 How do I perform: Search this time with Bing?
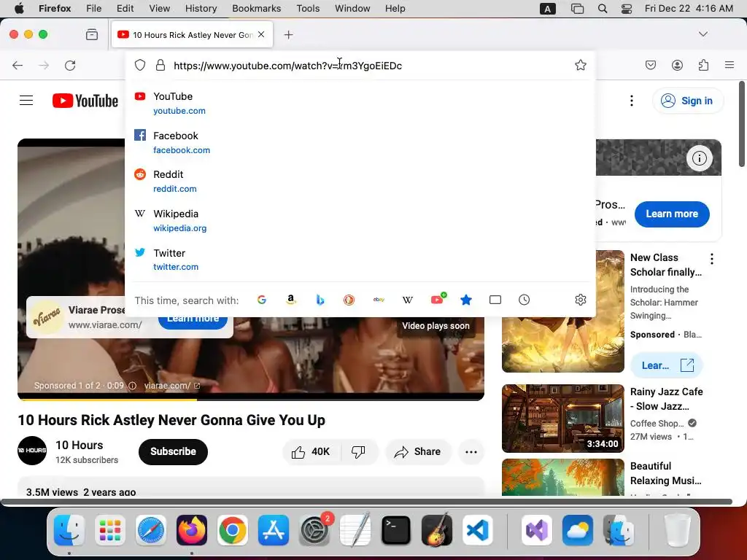tap(320, 300)
